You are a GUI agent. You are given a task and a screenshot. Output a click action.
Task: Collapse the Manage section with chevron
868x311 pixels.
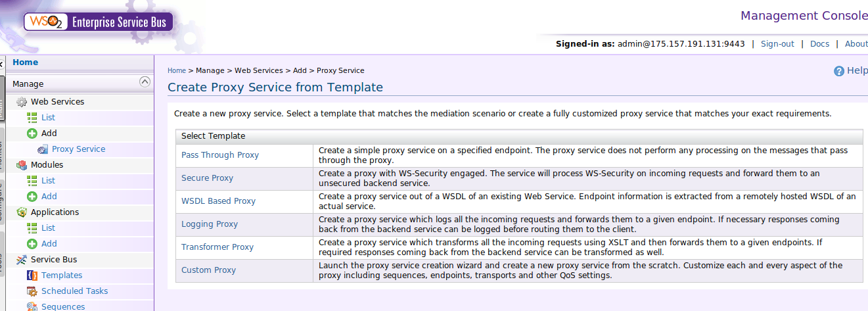pos(145,82)
